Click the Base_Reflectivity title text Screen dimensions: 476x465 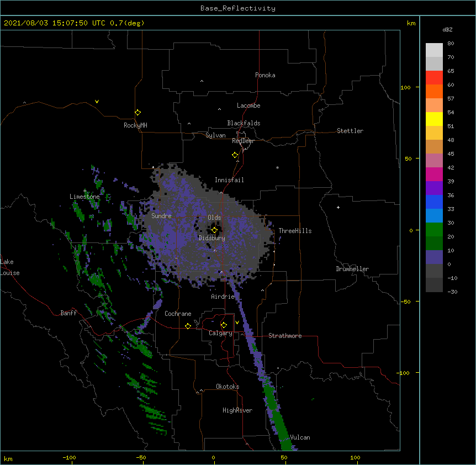tap(238, 8)
